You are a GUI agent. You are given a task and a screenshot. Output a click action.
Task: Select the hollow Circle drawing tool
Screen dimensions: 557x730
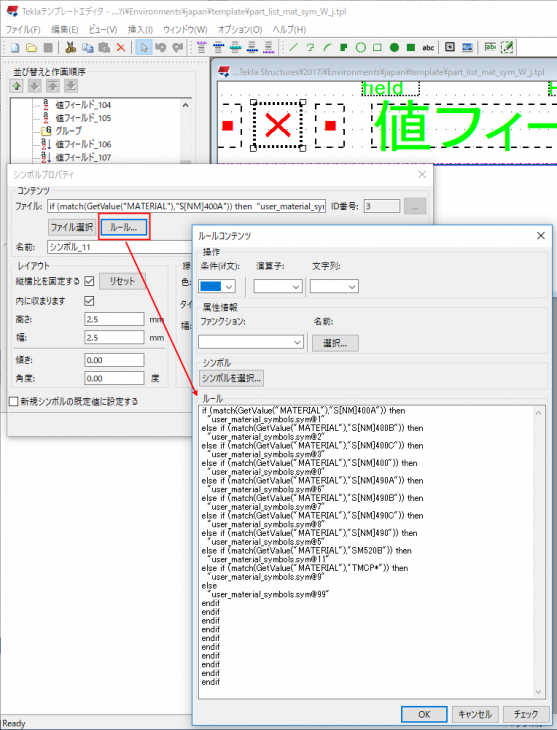[360, 47]
